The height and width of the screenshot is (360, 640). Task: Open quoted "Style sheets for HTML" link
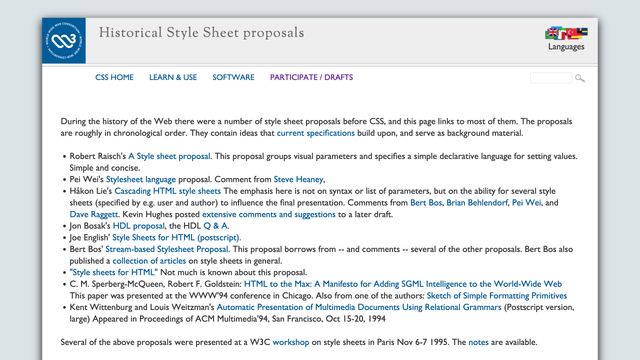tap(113, 272)
